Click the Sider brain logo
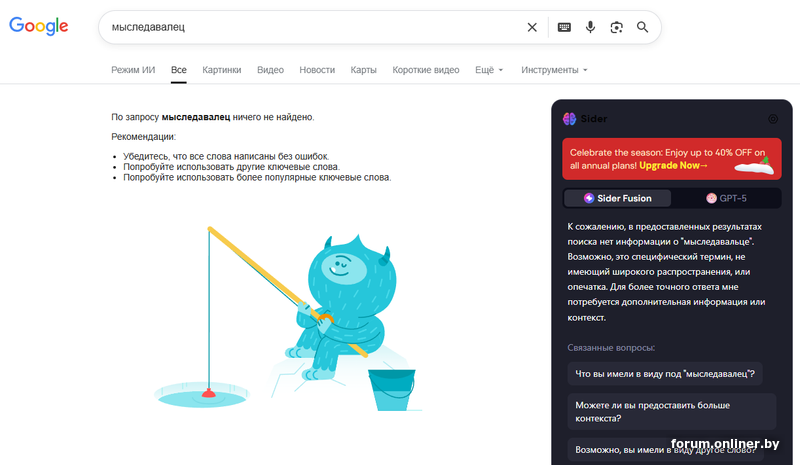This screenshot has width=800, height=465. tap(569, 119)
